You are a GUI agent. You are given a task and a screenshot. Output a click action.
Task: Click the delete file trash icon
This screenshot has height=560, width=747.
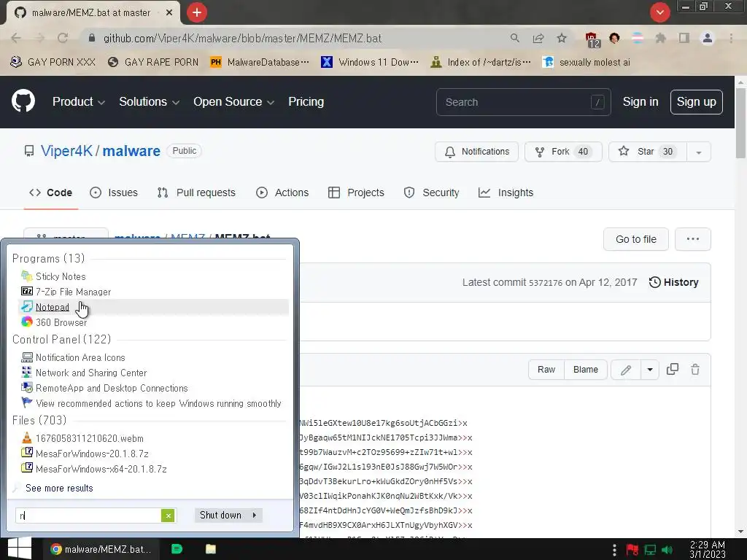click(x=695, y=370)
